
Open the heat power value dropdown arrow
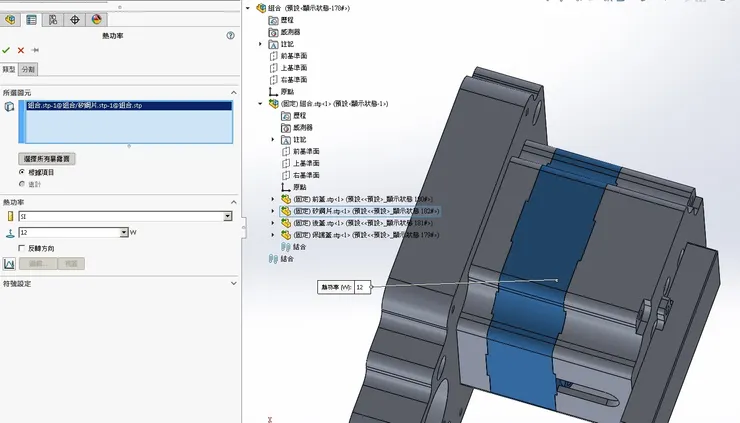[x=124, y=233]
